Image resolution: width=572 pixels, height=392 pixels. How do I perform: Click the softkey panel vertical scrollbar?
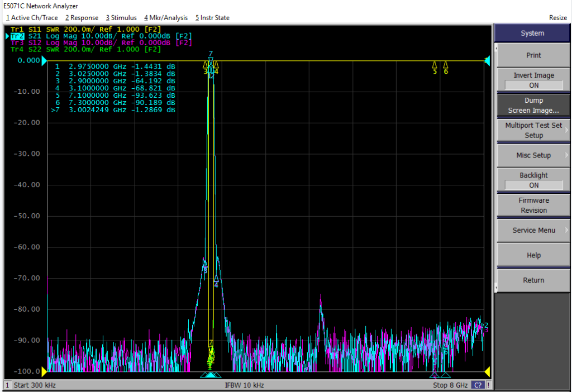pos(496,168)
